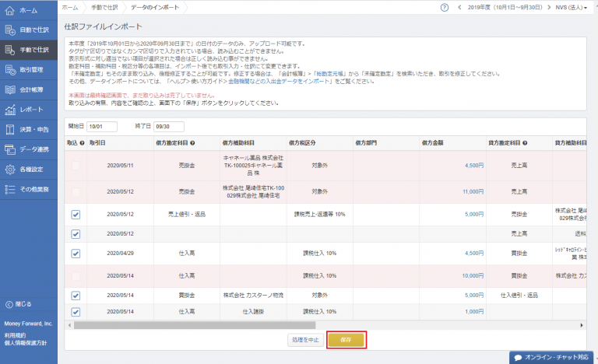This screenshot has height=364, width=598.
Task: Open the NVS (法人) account dropdown
Action: (571, 7)
